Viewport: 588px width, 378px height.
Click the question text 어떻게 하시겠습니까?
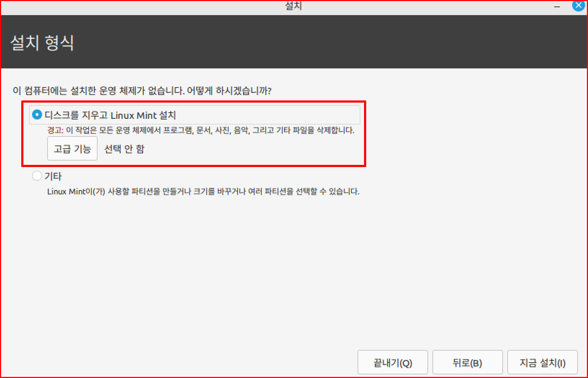pos(229,90)
